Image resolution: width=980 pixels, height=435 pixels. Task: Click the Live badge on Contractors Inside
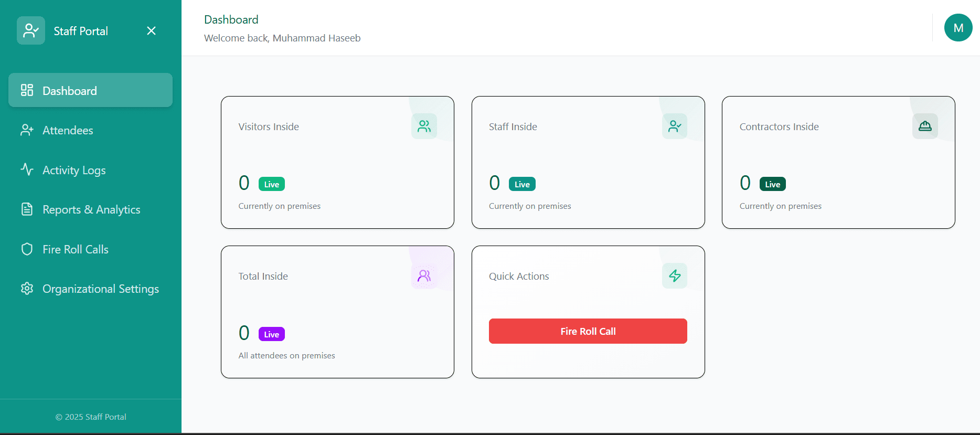[x=772, y=184]
